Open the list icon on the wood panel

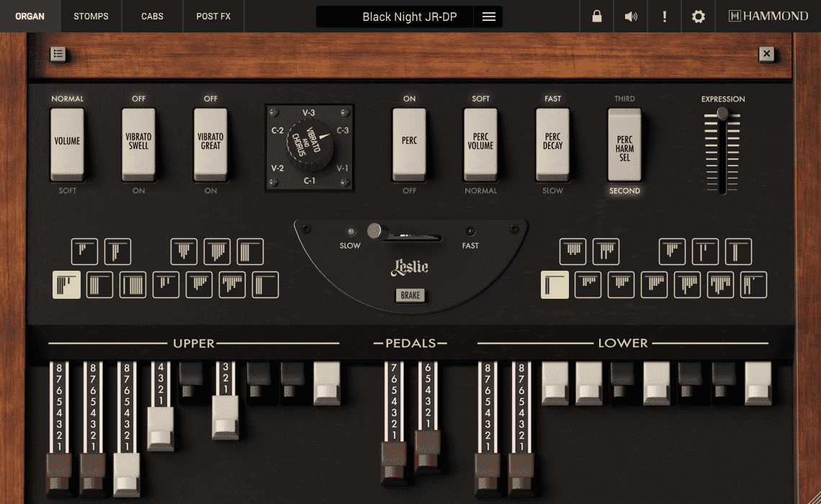(58, 53)
